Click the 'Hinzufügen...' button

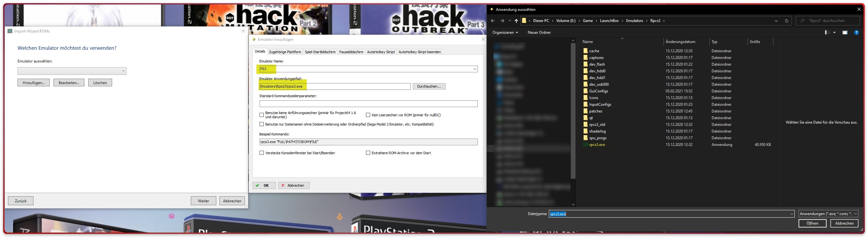(33, 83)
